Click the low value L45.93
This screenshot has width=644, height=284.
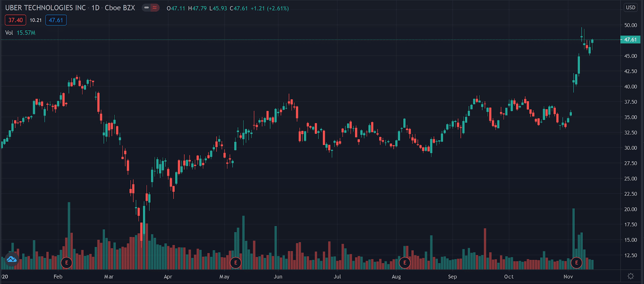click(218, 8)
